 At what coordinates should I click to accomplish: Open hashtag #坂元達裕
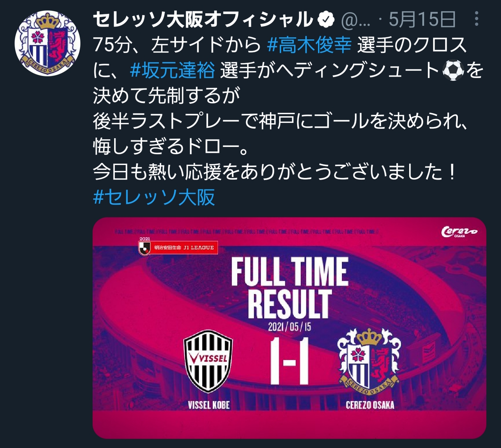coord(173,71)
